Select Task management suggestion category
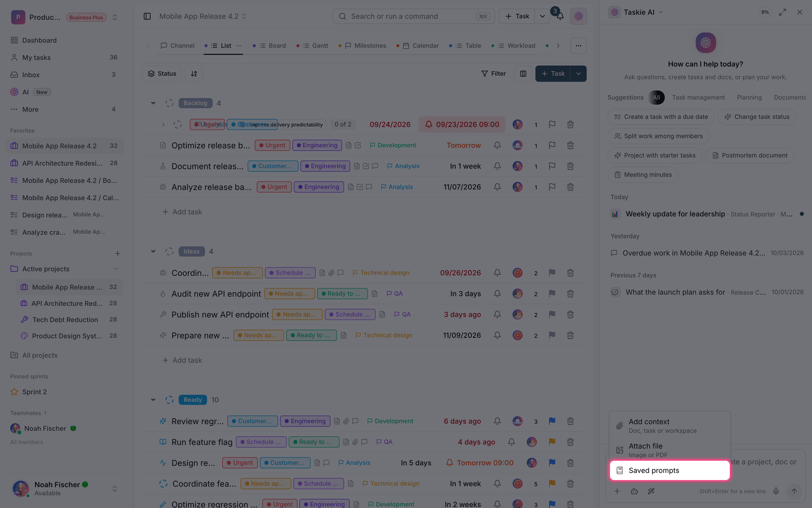 click(x=698, y=98)
